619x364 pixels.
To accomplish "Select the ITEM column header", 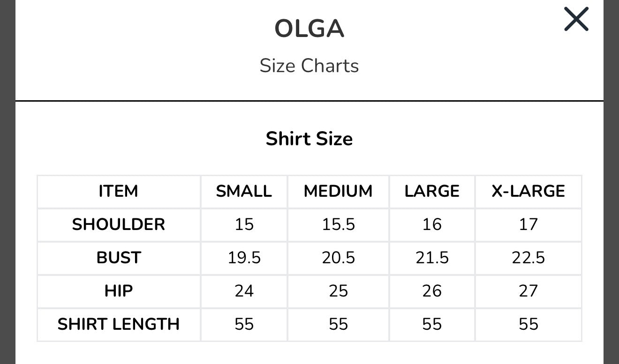I will pos(119,191).
